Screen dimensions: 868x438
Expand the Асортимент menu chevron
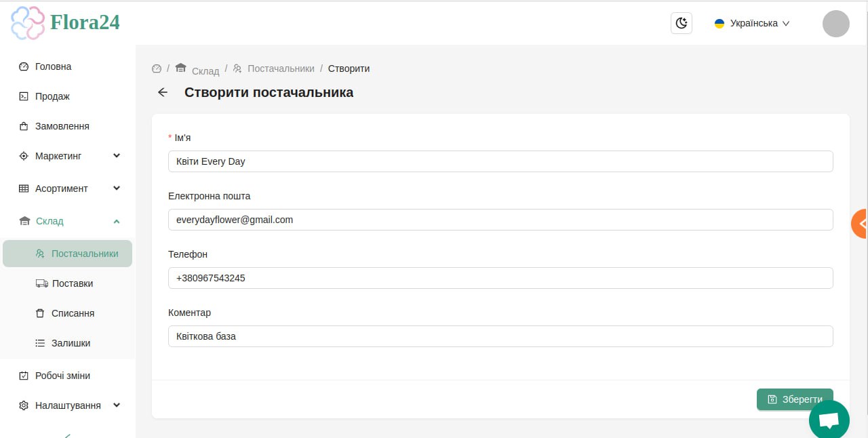[x=117, y=188]
